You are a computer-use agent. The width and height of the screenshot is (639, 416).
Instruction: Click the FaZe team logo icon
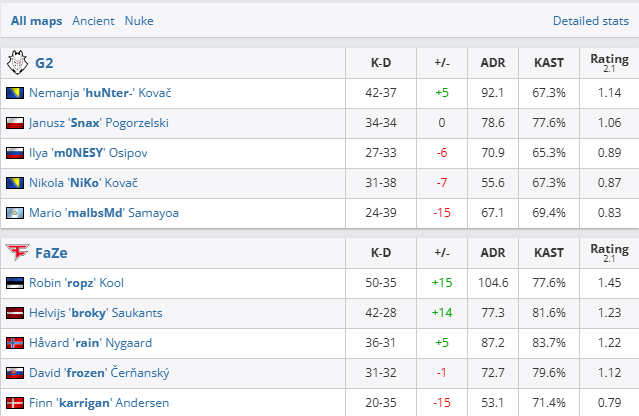coord(17,252)
